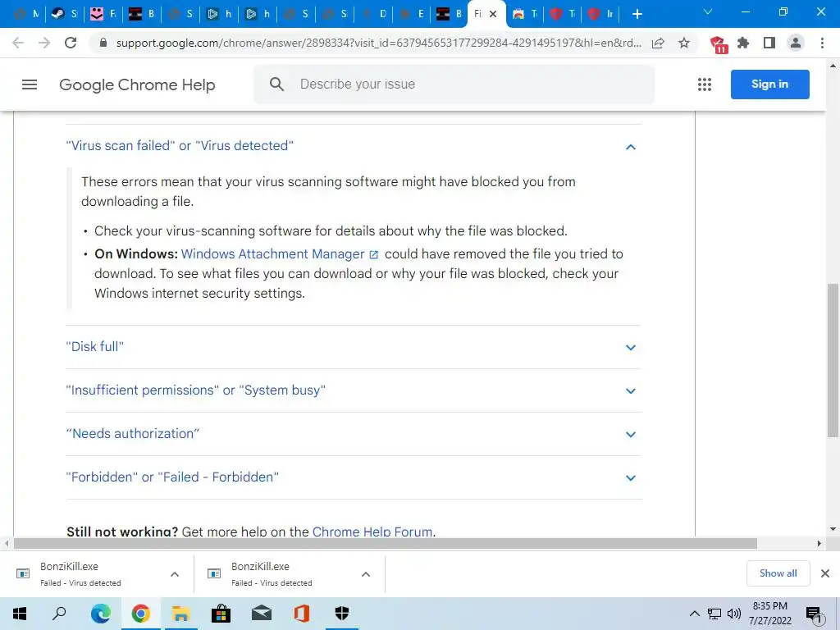Click the forward navigation arrow

click(x=44, y=43)
